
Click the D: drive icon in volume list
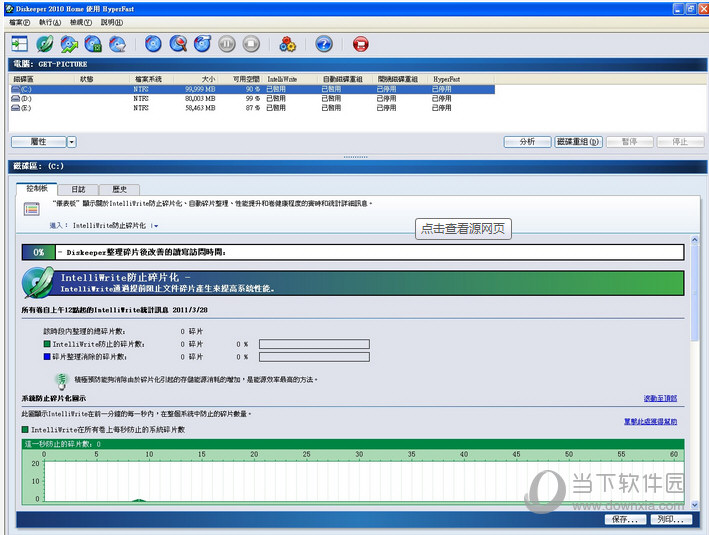[x=16, y=99]
